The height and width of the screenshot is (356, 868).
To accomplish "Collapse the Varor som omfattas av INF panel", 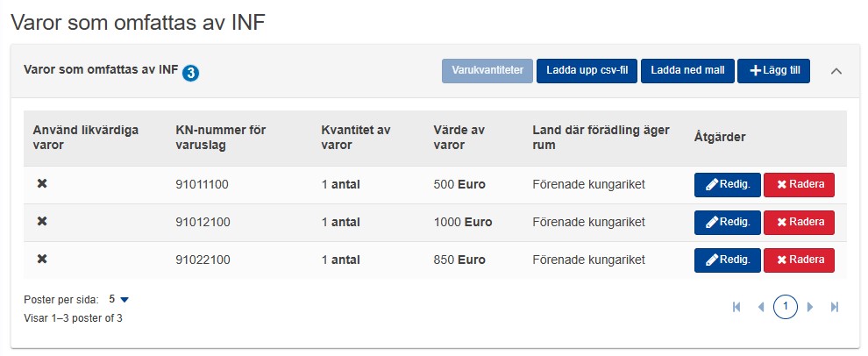I will (x=836, y=71).
